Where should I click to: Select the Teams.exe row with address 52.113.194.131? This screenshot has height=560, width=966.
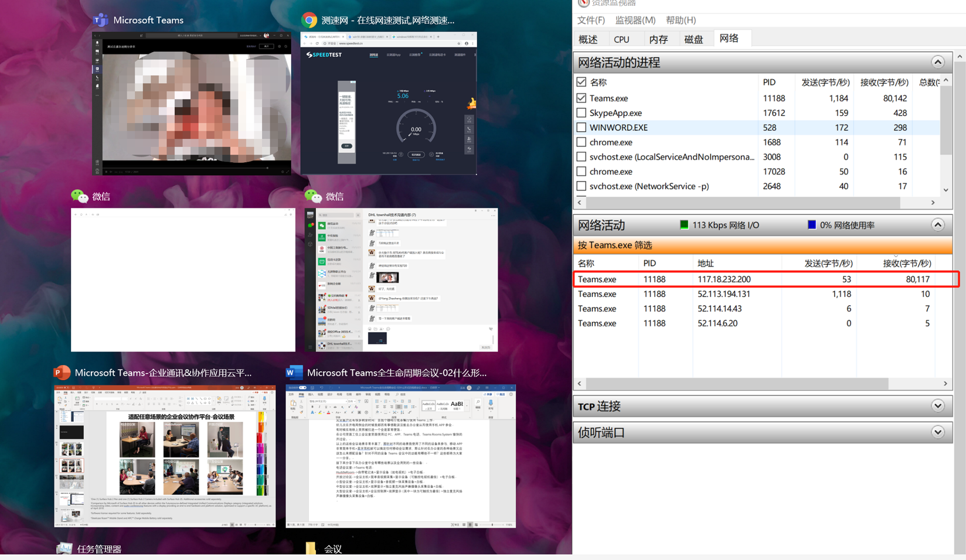tap(764, 294)
